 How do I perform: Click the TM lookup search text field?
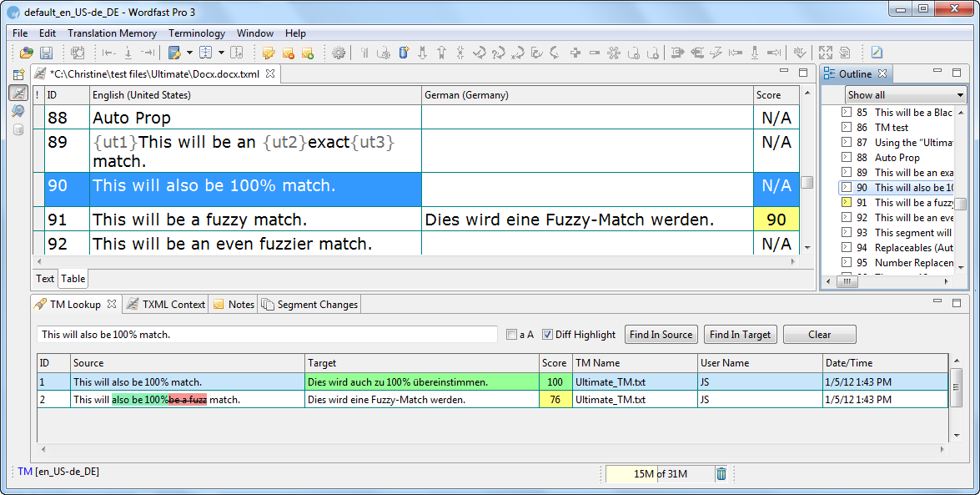267,335
